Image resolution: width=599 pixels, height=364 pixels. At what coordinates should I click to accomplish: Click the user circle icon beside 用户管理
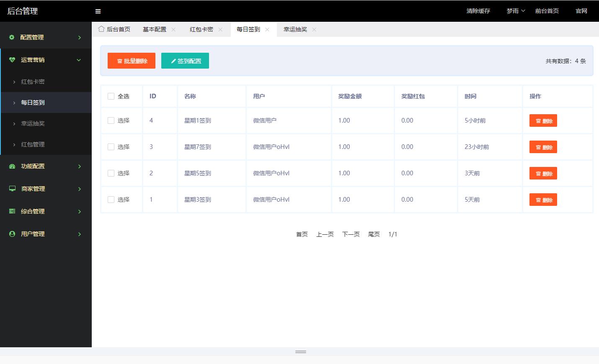(12, 234)
